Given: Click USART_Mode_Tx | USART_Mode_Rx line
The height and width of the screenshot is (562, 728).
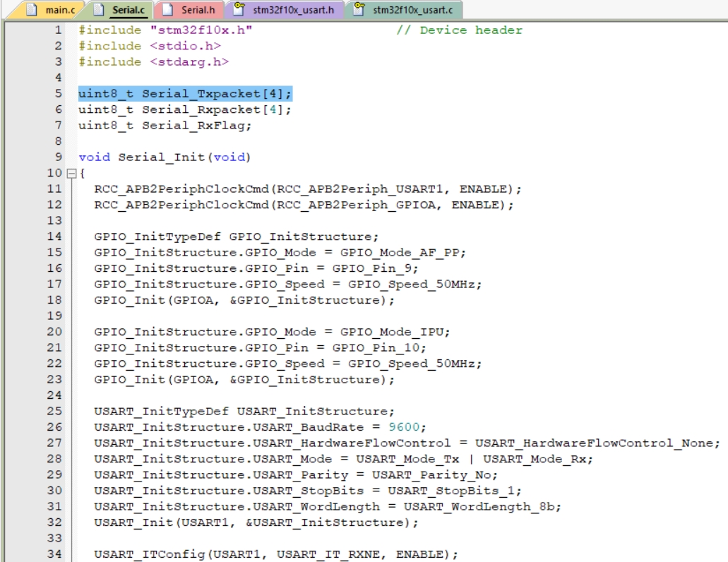Looking at the screenshot, I should point(343,459).
